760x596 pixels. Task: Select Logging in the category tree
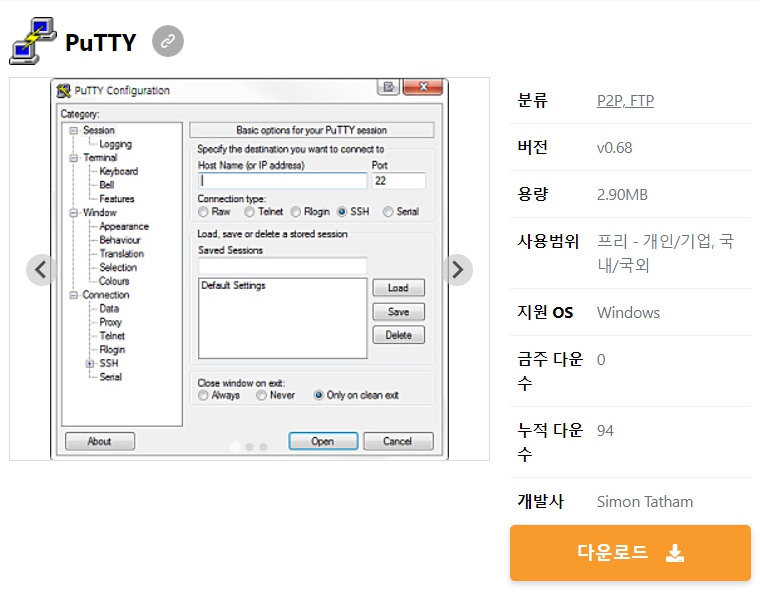115,144
